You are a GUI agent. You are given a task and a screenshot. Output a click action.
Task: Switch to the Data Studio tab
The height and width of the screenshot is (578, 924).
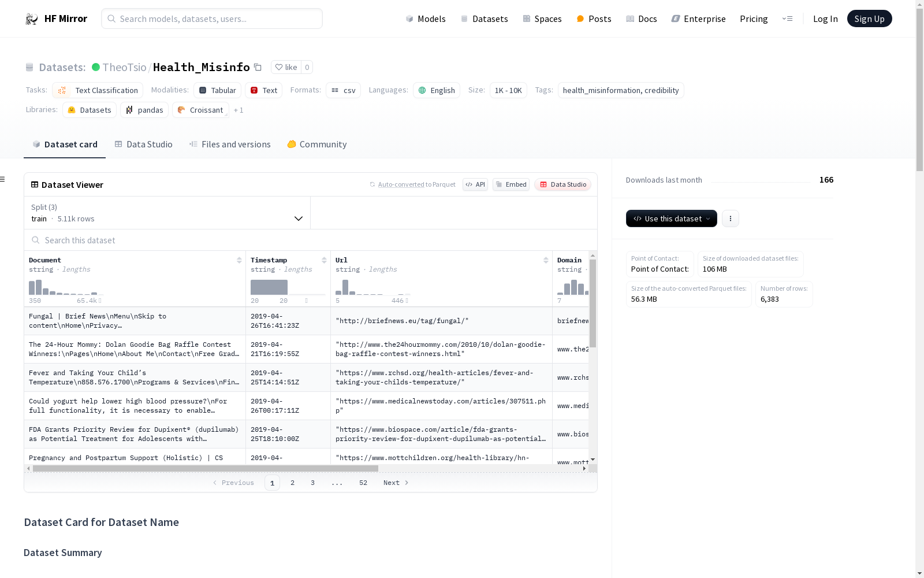[x=144, y=144]
